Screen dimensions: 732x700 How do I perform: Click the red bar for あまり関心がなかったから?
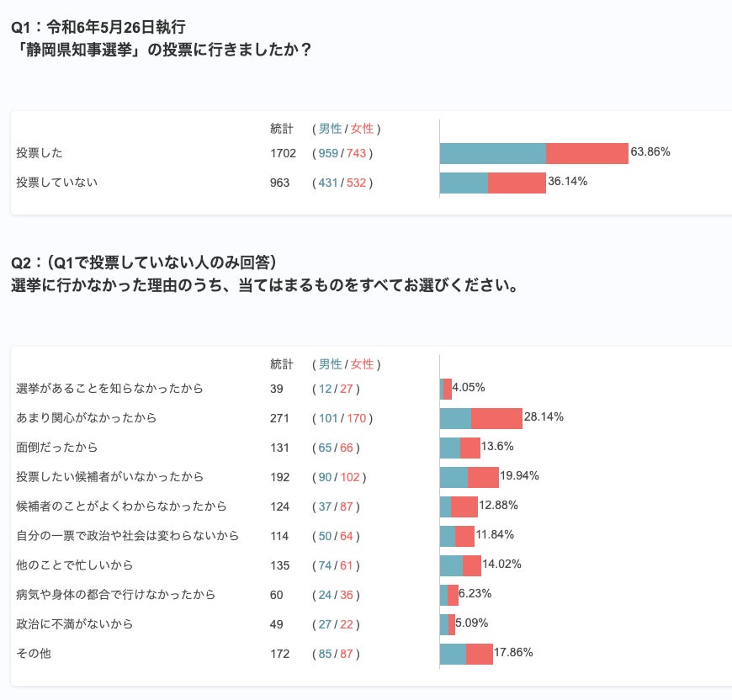496,418
